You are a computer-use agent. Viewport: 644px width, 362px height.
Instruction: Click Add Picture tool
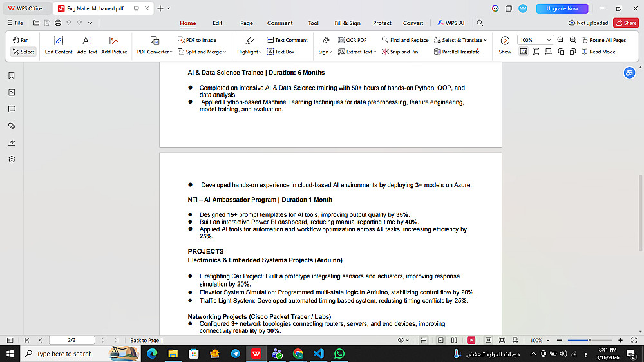tap(114, 45)
